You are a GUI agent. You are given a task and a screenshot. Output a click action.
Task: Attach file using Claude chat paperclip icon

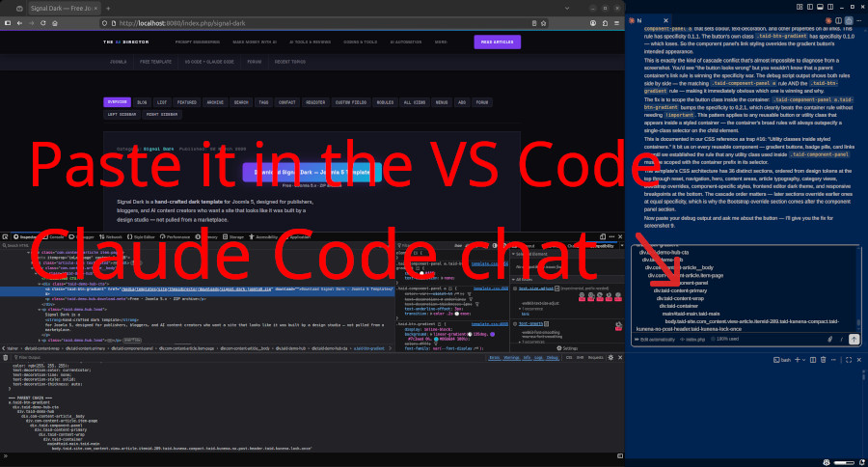pyautogui.click(x=829, y=339)
